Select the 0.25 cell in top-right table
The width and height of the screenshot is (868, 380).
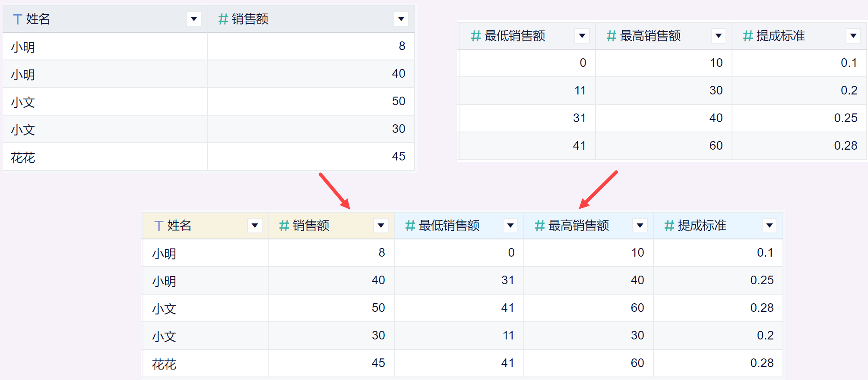845,118
